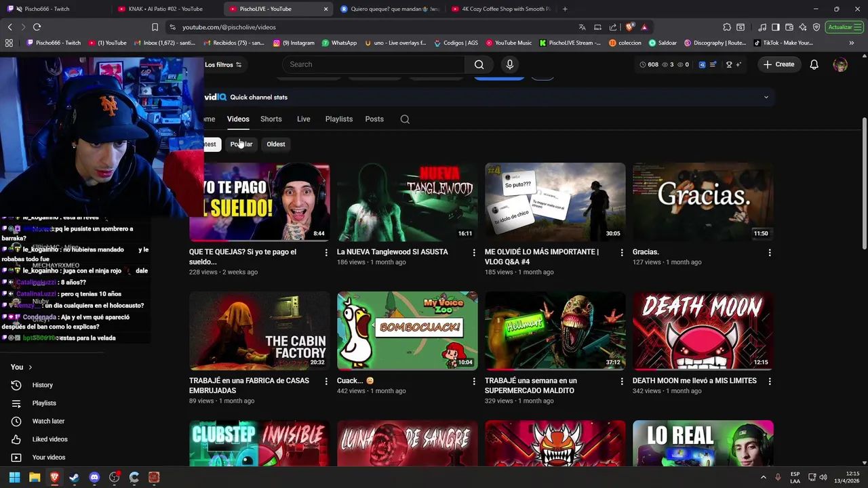Open the Actualizar browser menu button
The height and width of the screenshot is (488, 868).
(x=844, y=27)
